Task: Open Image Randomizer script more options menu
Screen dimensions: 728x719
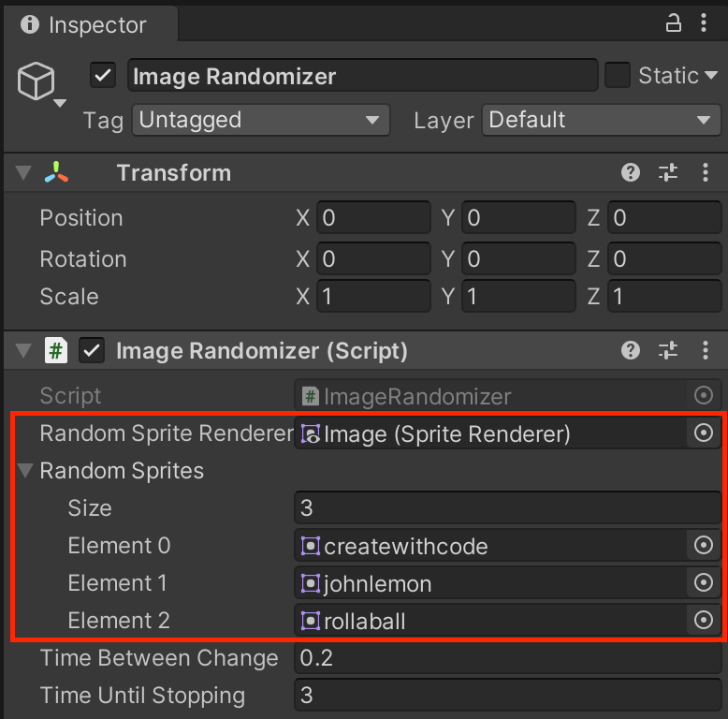Action: point(705,351)
